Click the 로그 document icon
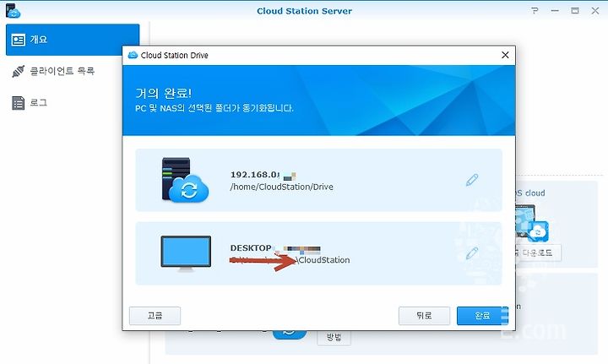 pyautogui.click(x=19, y=103)
